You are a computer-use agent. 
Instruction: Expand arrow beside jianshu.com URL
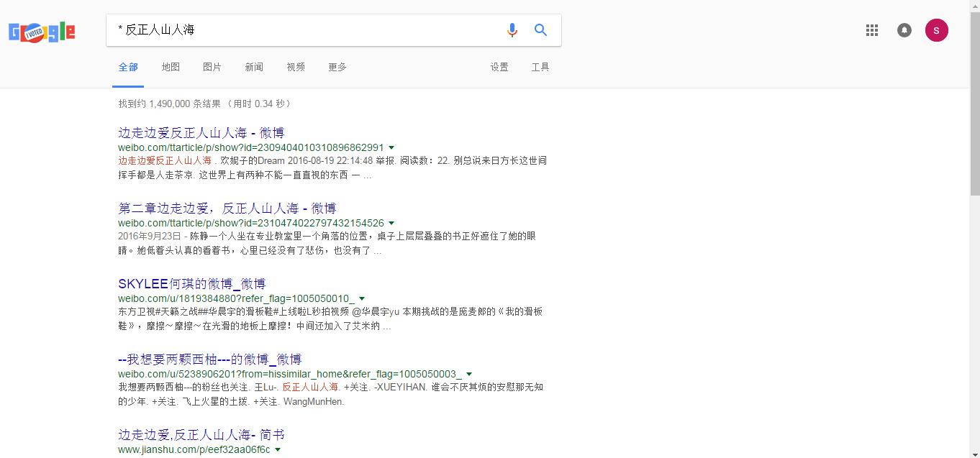pos(278,450)
